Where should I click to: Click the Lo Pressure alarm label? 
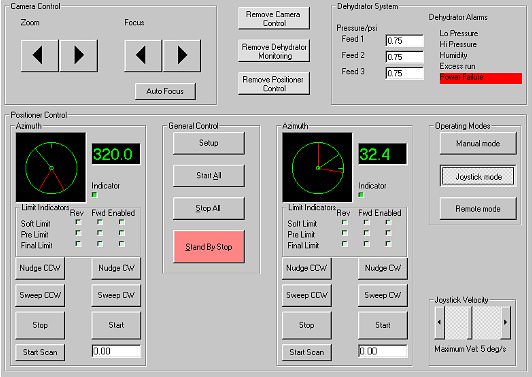coord(459,33)
